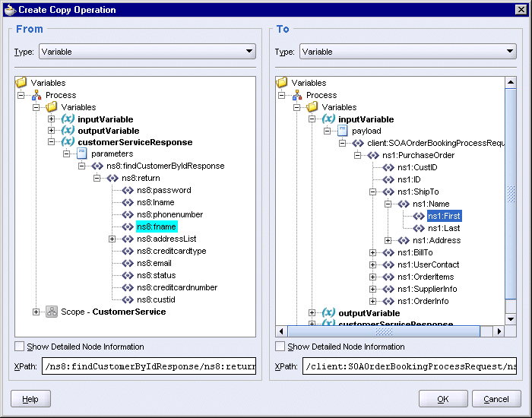Expand the ns1:UserContact node
The width and height of the screenshot is (532, 418).
coord(372,265)
